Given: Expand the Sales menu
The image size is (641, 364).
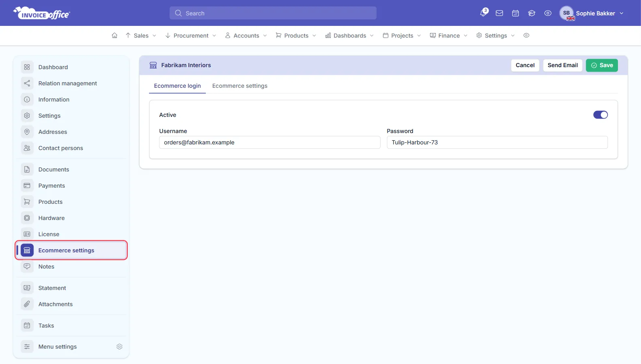Looking at the screenshot, I should tap(141, 36).
